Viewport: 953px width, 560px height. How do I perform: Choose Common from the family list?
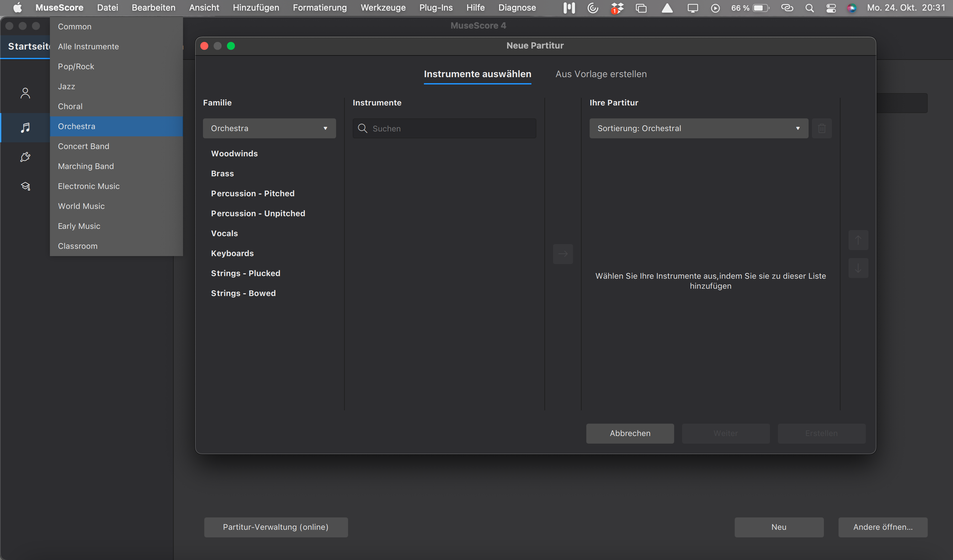click(116, 27)
